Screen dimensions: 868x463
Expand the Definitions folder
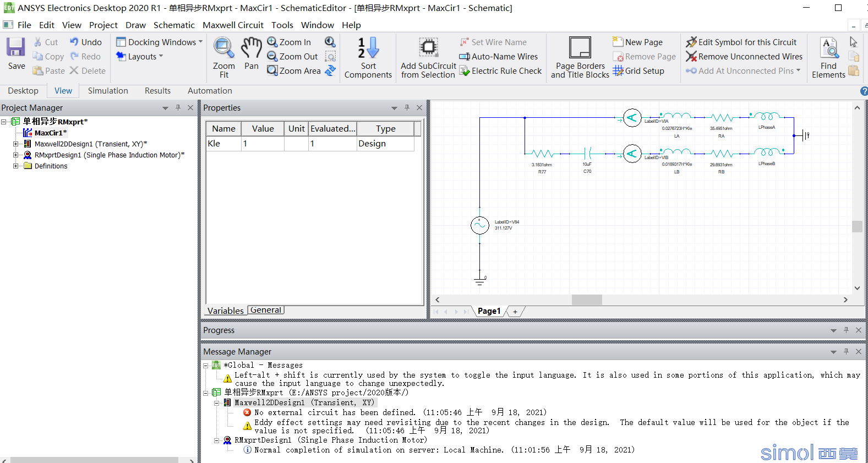click(x=16, y=166)
